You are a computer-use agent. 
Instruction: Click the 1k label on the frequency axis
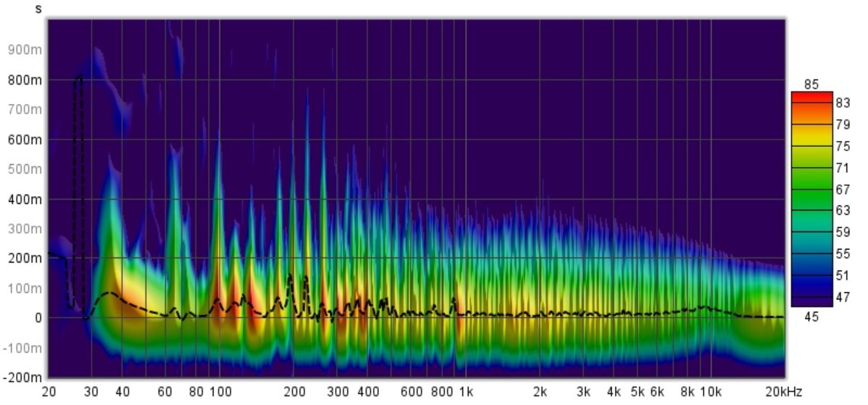(466, 391)
